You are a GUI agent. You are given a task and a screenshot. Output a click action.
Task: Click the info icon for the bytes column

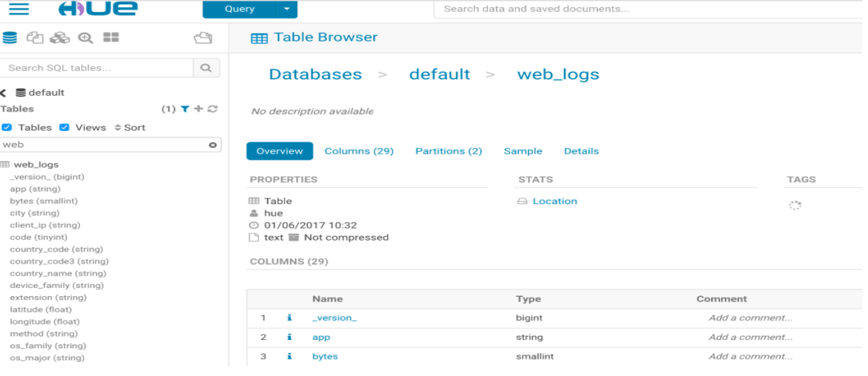[x=289, y=357]
